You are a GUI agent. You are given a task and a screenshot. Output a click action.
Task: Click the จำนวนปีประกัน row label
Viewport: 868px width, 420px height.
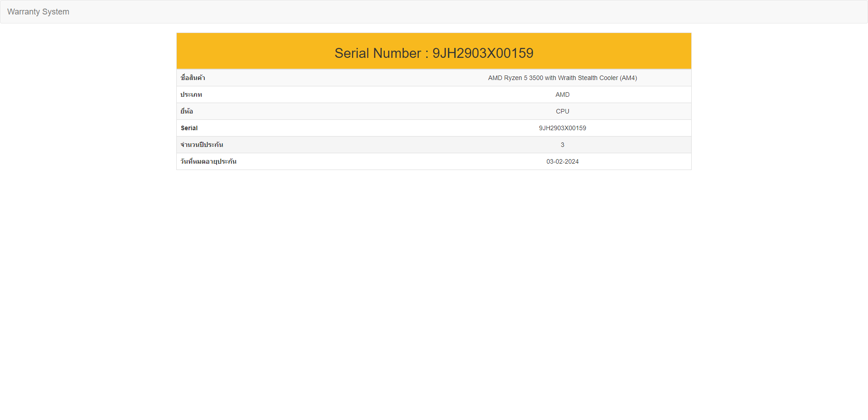(x=202, y=145)
